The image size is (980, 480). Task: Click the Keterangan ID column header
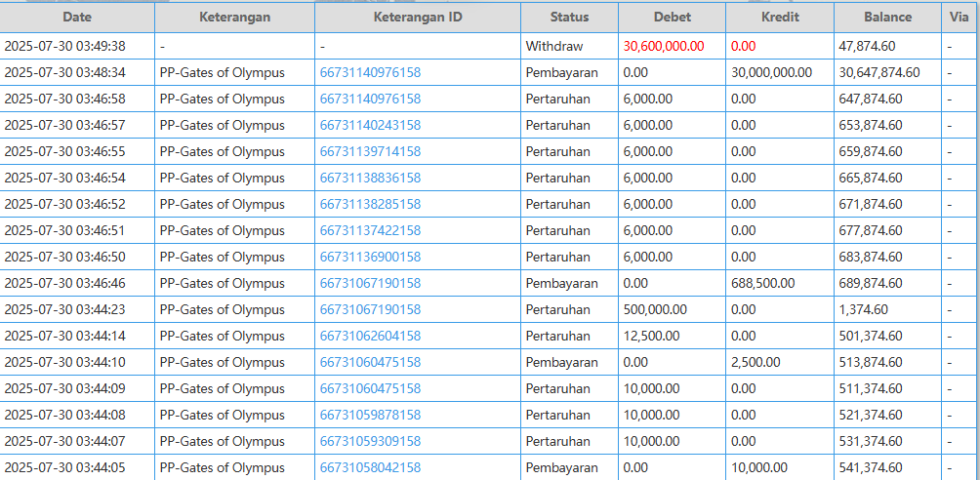click(418, 17)
